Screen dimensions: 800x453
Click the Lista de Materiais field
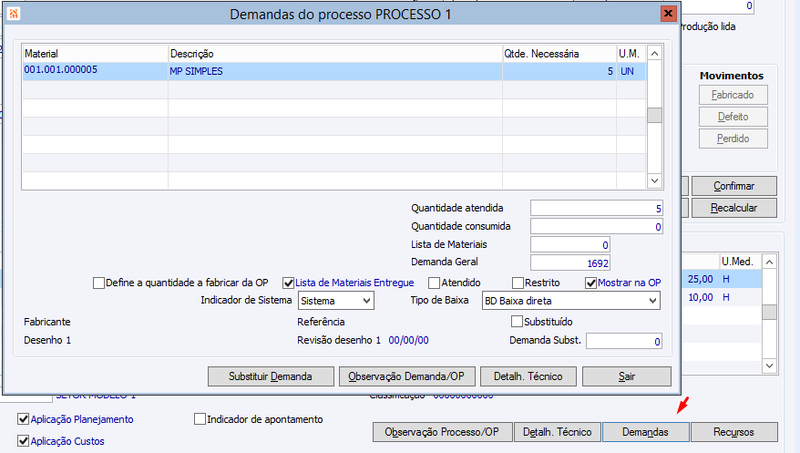(x=570, y=245)
